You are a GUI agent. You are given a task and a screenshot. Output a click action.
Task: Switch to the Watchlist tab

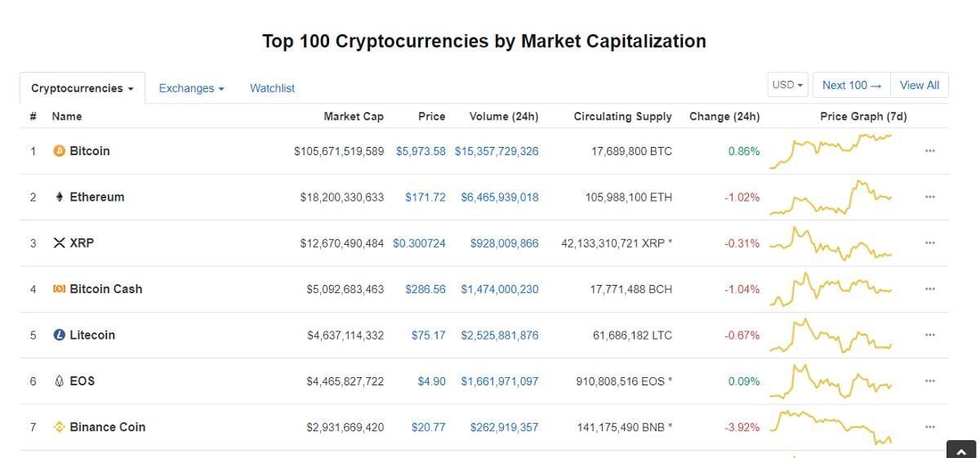pos(272,88)
